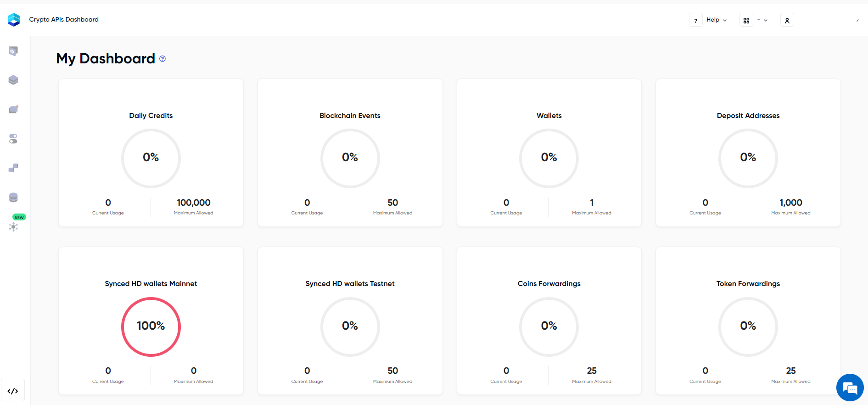This screenshot has width=868, height=405.
Task: Click the Crypto APIs logo icon
Action: (x=14, y=20)
